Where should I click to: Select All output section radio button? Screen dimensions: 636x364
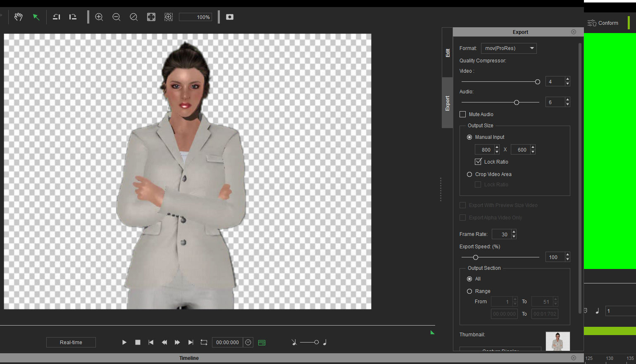469,279
